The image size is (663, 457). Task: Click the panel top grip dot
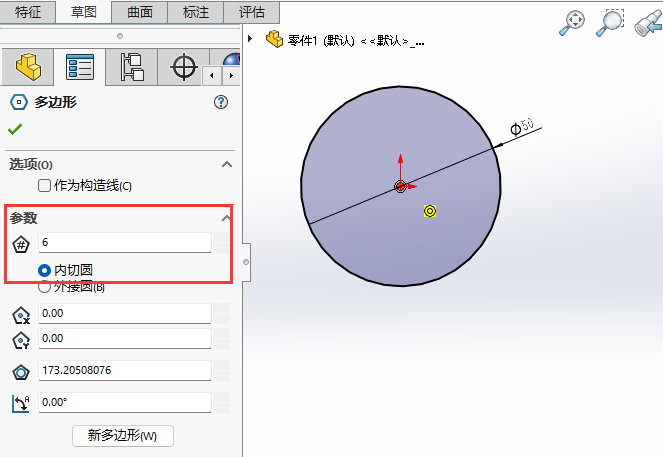click(x=120, y=36)
